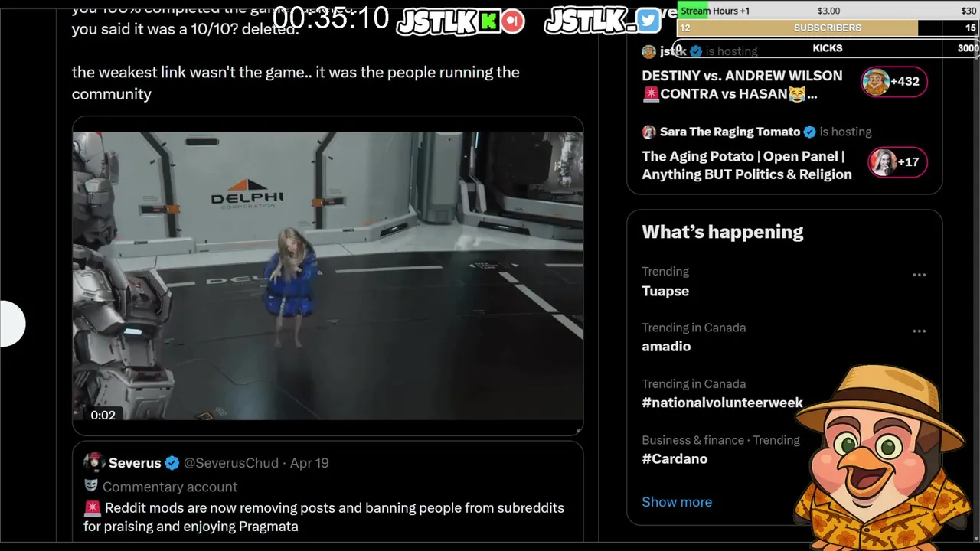Click the Twitter bird icon overlay
Image resolution: width=980 pixels, height=551 pixels.
648,21
